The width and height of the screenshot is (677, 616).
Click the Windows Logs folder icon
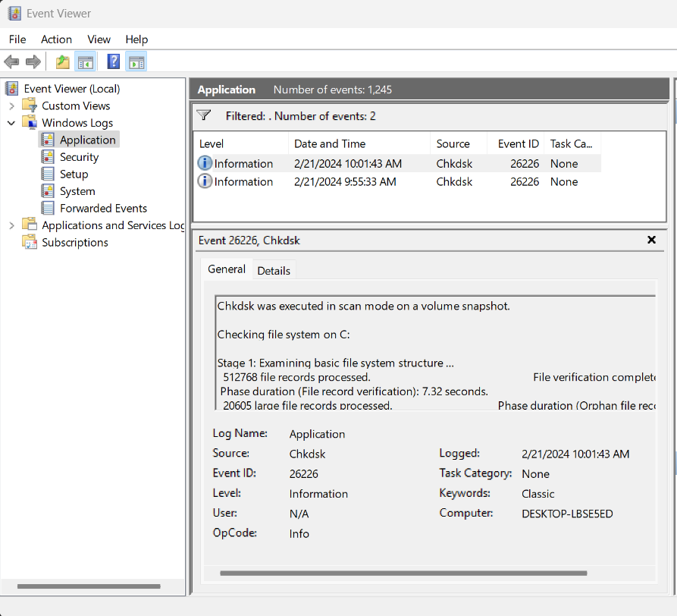[x=30, y=123]
